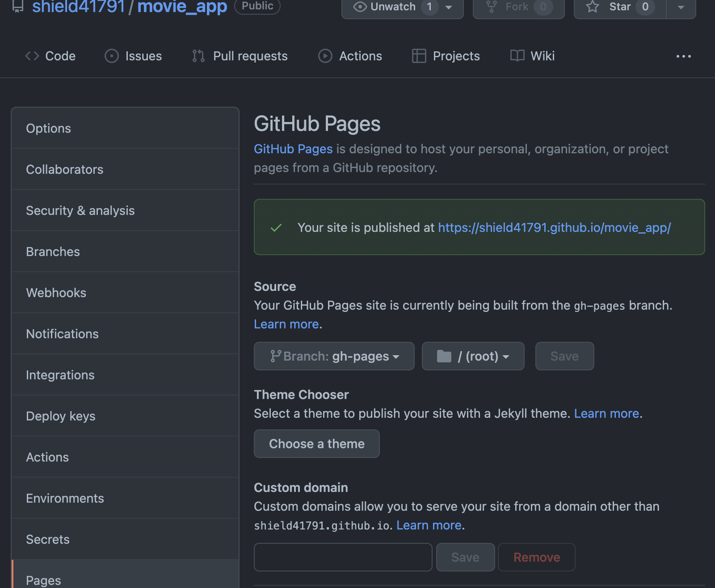This screenshot has height=588, width=715.
Task: Expand the Star lists dropdown arrow
Action: tap(681, 7)
